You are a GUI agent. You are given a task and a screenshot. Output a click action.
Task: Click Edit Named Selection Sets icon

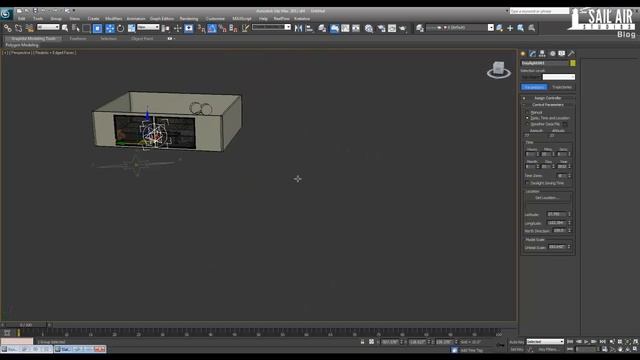245,28
